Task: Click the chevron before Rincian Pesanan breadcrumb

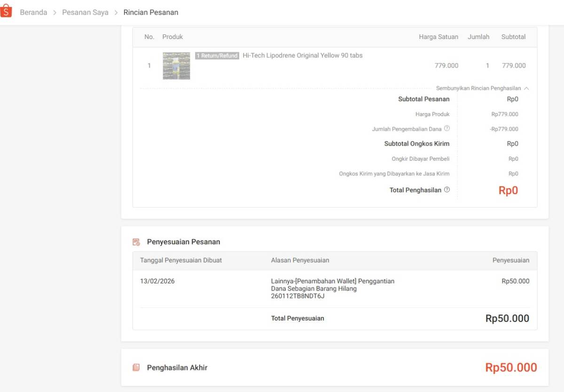Action: click(115, 12)
